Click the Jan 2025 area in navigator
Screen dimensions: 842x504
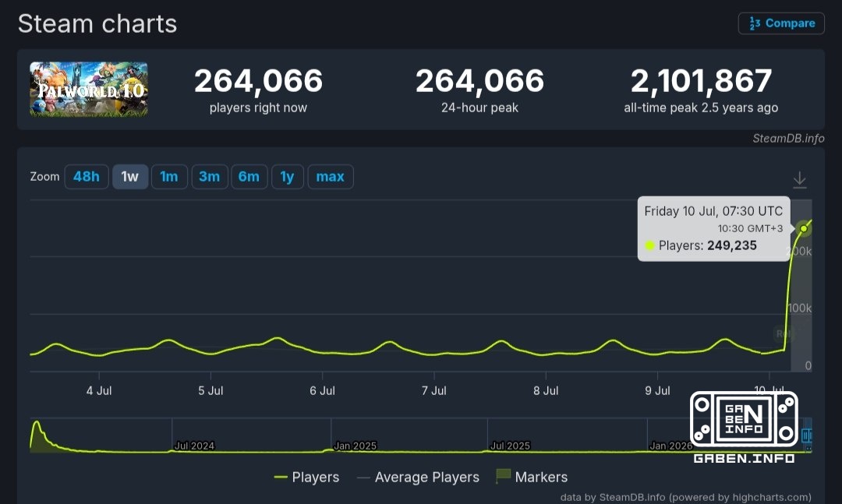tap(355, 446)
